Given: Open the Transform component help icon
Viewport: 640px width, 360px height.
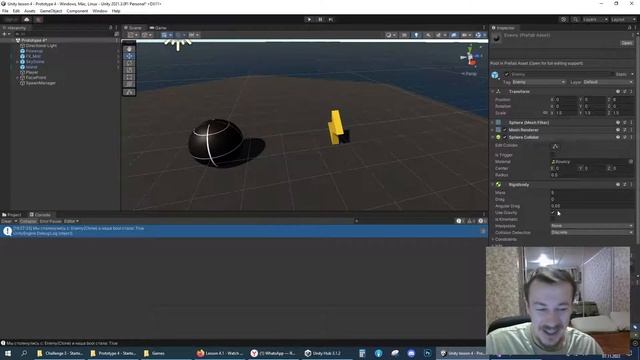Looking at the screenshot, I should [618, 91].
